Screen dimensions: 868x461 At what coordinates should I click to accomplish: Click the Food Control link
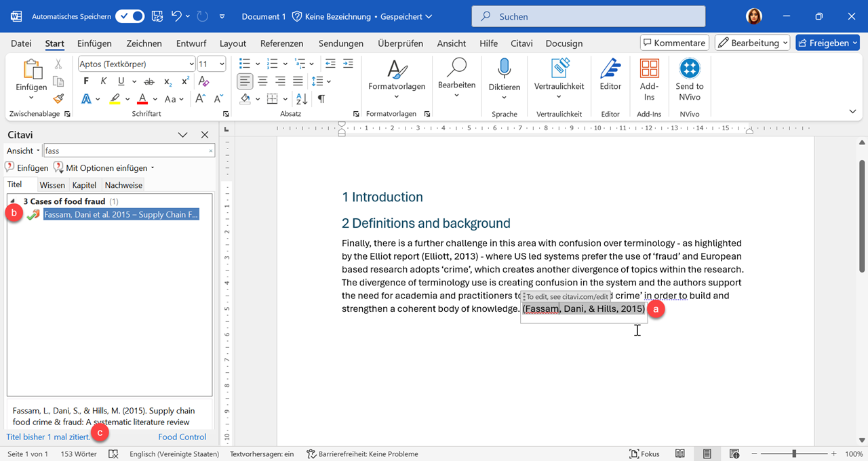182,437
